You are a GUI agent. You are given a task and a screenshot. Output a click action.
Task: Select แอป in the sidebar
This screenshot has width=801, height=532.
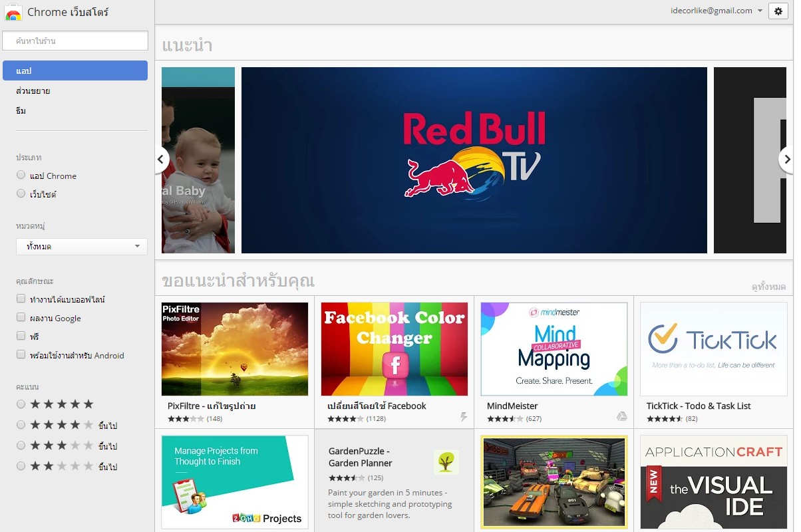click(75, 70)
